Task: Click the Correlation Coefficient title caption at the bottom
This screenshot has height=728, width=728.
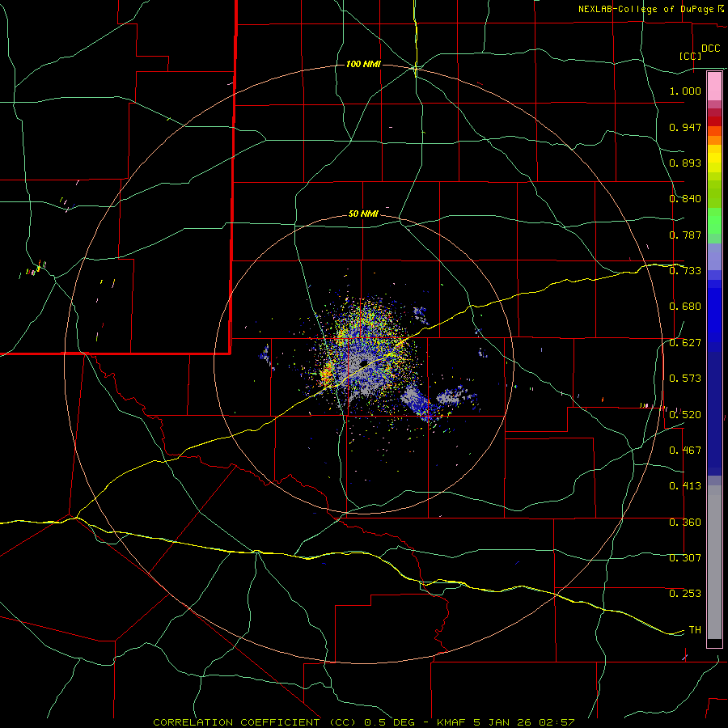Action: [364, 722]
